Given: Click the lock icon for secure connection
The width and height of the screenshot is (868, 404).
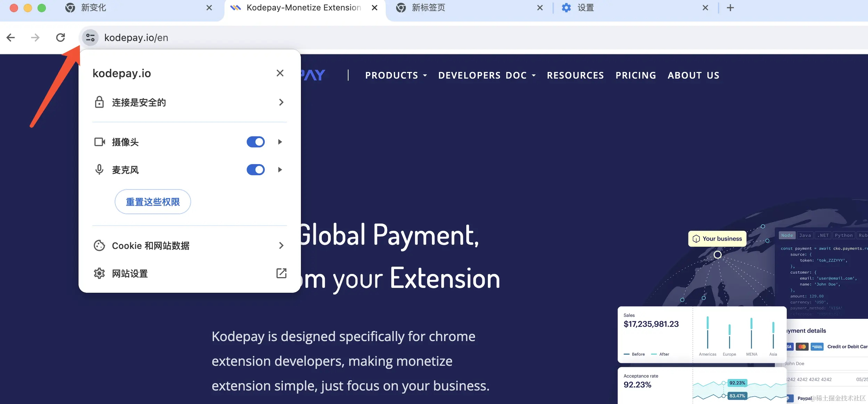Looking at the screenshot, I should click(99, 102).
